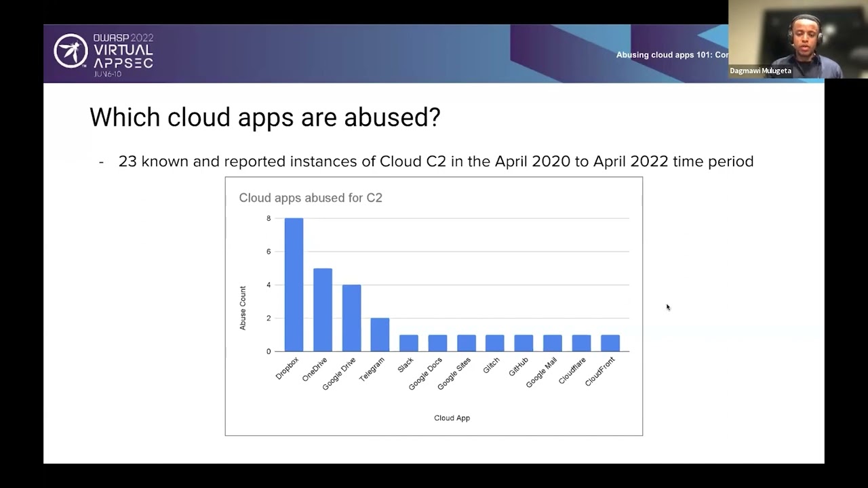
Task: Click the Slack bar in the chart
Action: pyautogui.click(x=408, y=343)
